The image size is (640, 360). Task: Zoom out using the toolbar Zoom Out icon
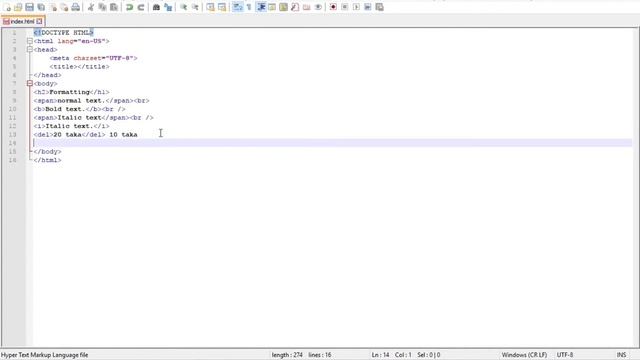[195, 7]
